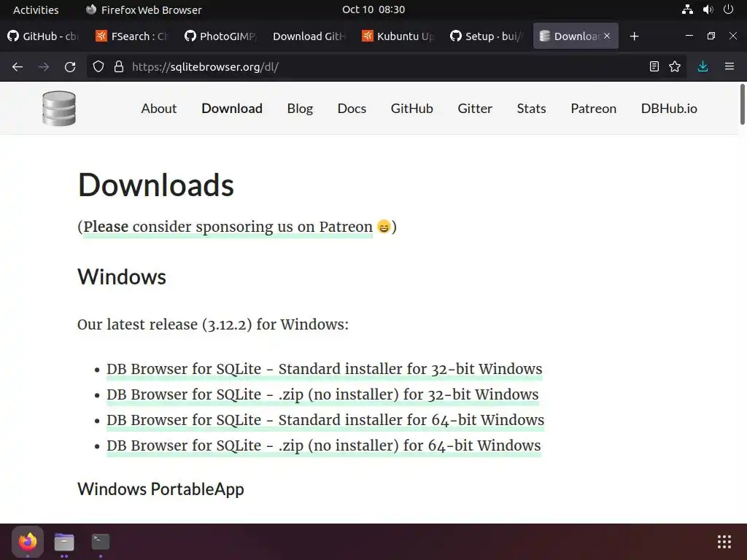Image resolution: width=747 pixels, height=560 pixels.
Task: Launch Terminal from the dock
Action: point(101,542)
